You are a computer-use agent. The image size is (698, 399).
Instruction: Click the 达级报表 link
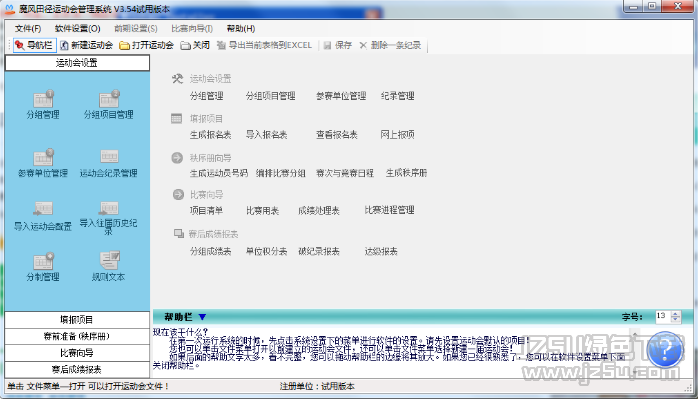tap(381, 251)
